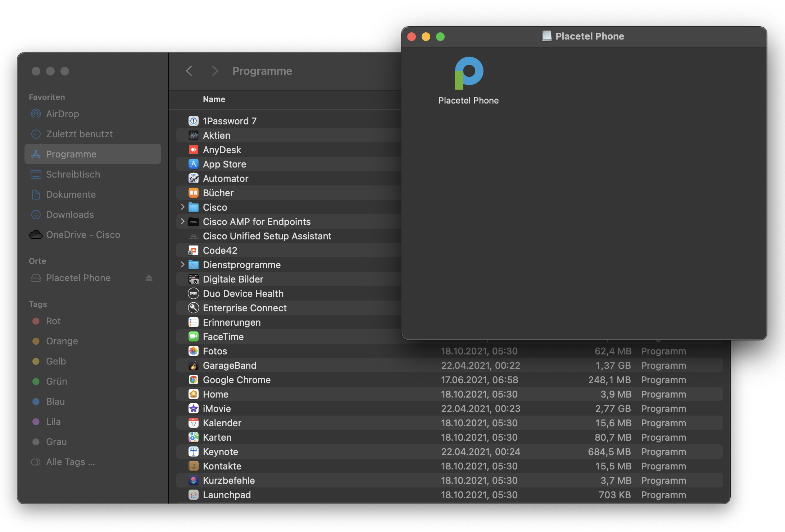Select the Erinnerungen app icon
Image resolution: width=785 pixels, height=532 pixels.
[x=194, y=322]
